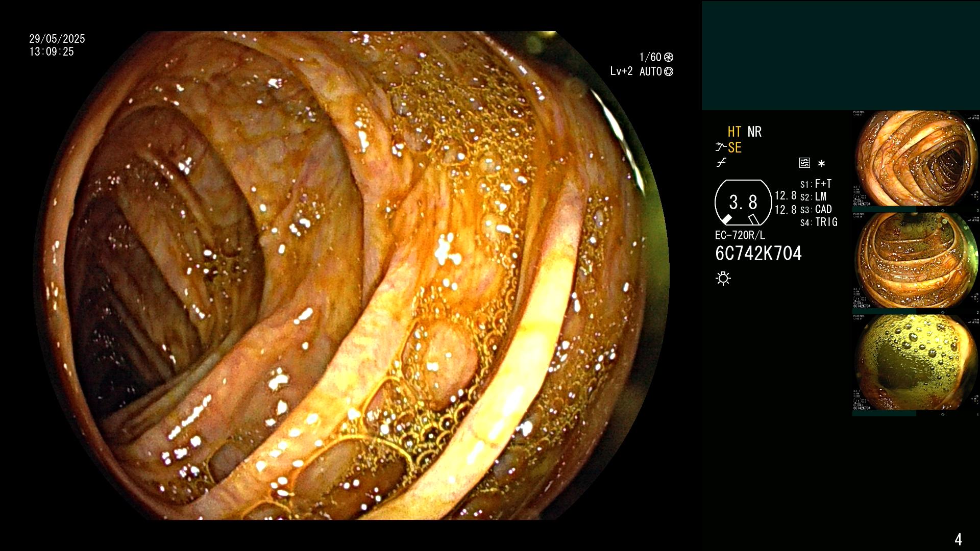Click the shutter speed fan icon beside 1/60
Viewport: 980px width, 551px height.
pos(669,57)
